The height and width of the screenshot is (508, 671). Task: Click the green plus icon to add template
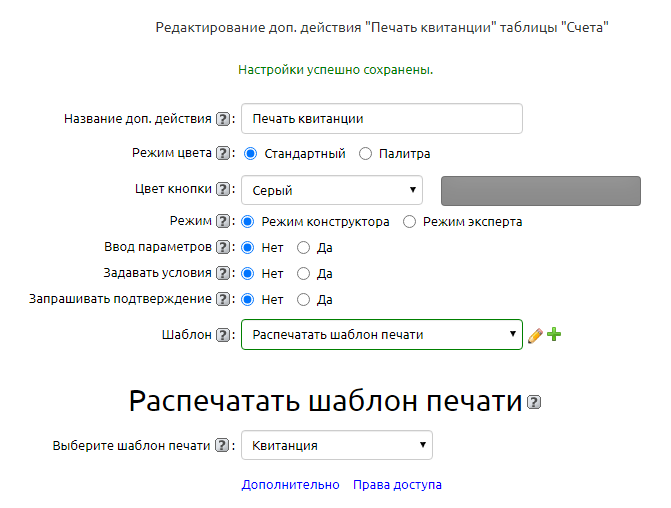[x=554, y=335]
